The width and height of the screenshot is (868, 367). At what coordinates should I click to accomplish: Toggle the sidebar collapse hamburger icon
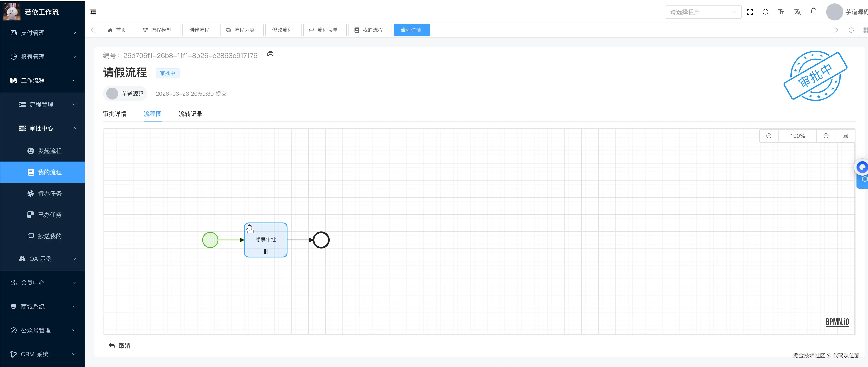(x=94, y=12)
